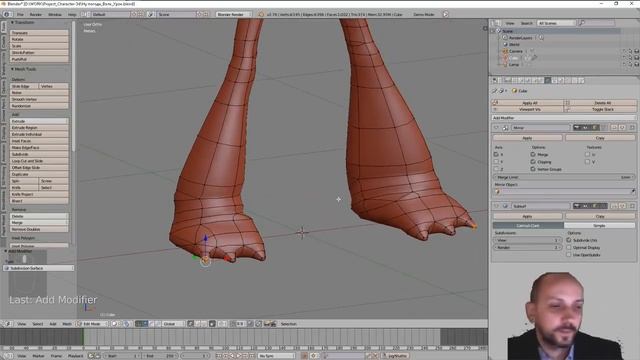Click Delete All modifiers button
The image size is (640, 360).
tap(600, 103)
